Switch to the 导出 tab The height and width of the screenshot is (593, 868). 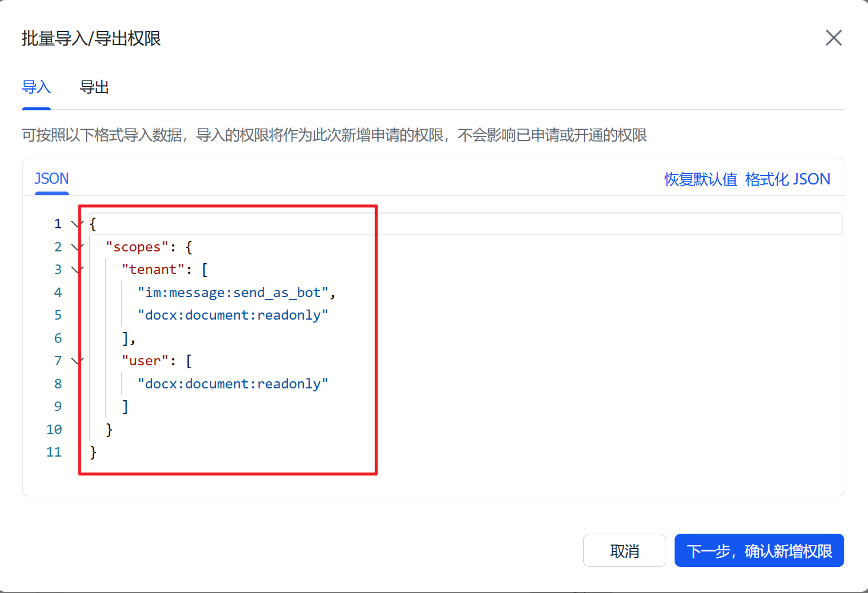pos(94,87)
